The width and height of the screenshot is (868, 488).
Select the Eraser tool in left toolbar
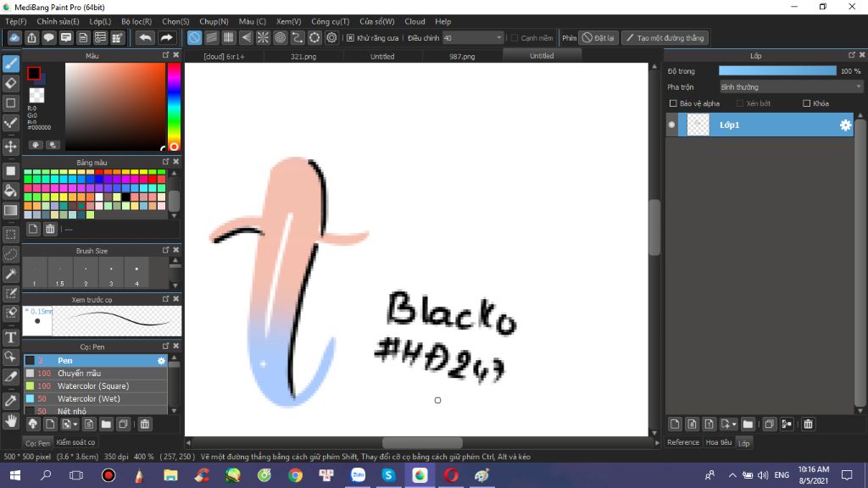pyautogui.click(x=11, y=83)
